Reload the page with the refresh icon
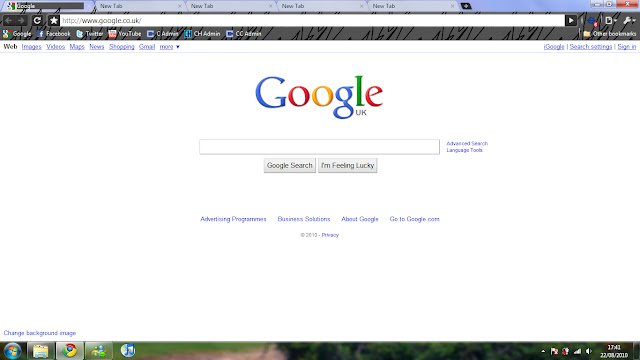This screenshot has height=360, width=640. point(37,20)
